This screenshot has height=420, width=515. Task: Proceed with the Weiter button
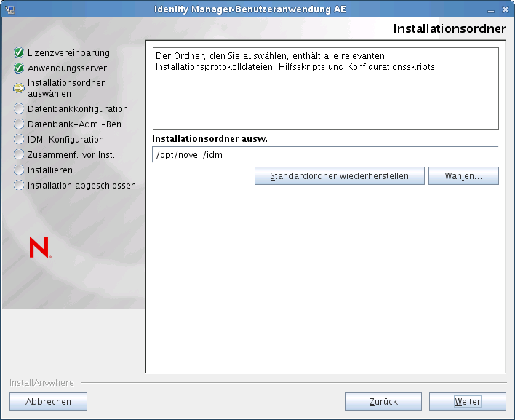pos(468,401)
